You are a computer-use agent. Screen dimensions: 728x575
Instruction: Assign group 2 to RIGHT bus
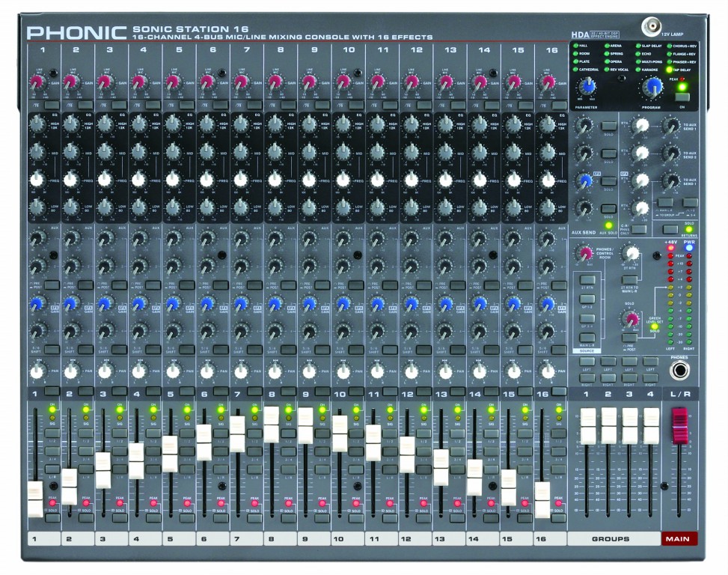click(x=608, y=377)
